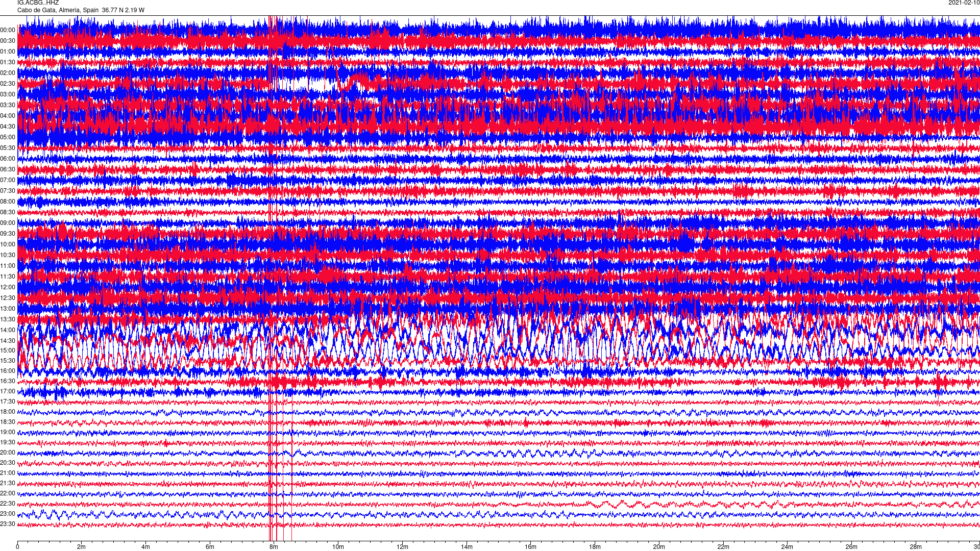The height and width of the screenshot is (551, 980).
Task: Click the 2021-02-10 date label
Action: click(x=964, y=3)
